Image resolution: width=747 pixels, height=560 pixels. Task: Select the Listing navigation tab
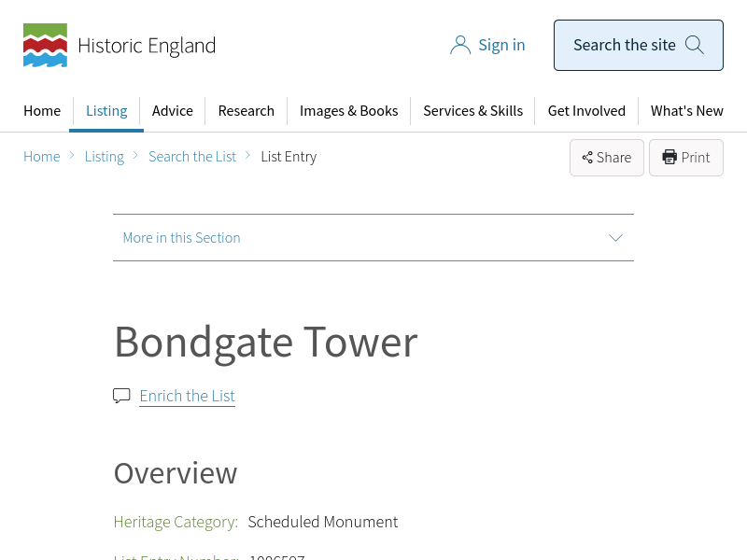[106, 111]
